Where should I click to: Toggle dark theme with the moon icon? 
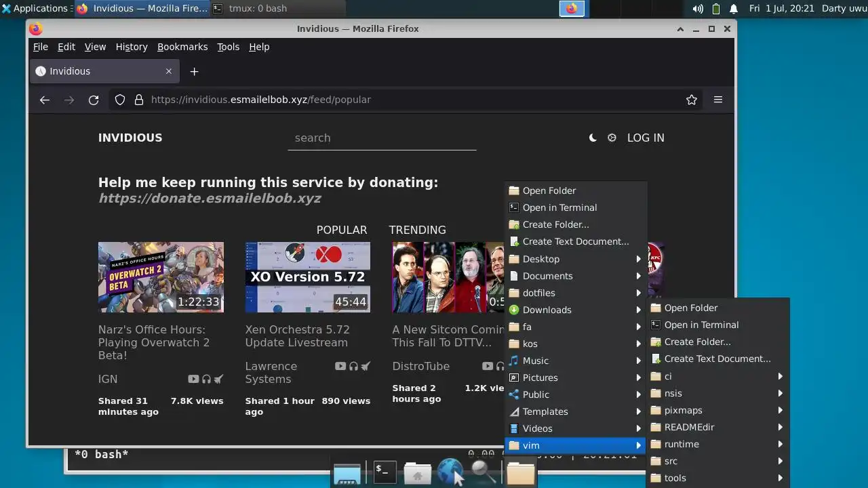(x=593, y=138)
